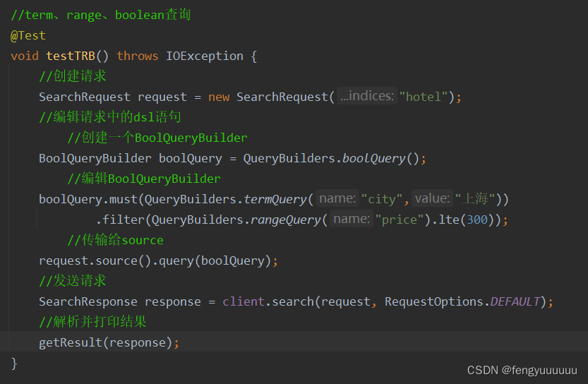588x384 pixels.
Task: Click the rangeQuery method call
Action: click(286, 220)
